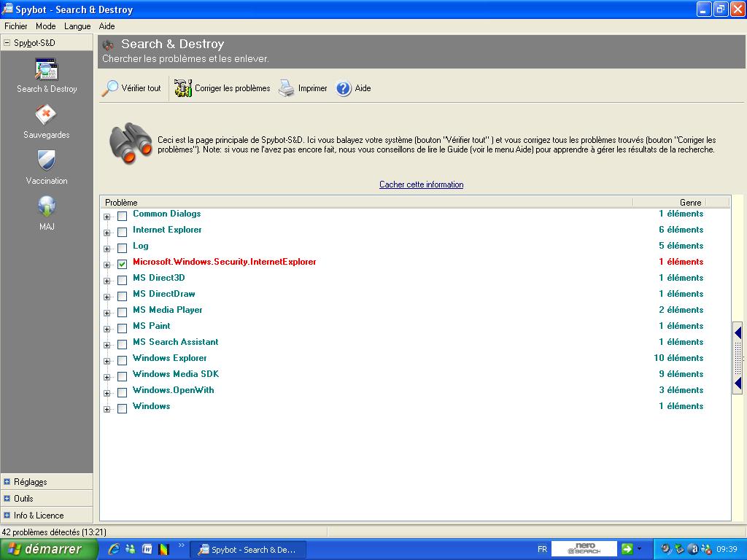Uncheck Microsoft.Windows.Security.InternetExplorer checkbox
The height and width of the screenshot is (560, 747).
click(122, 264)
